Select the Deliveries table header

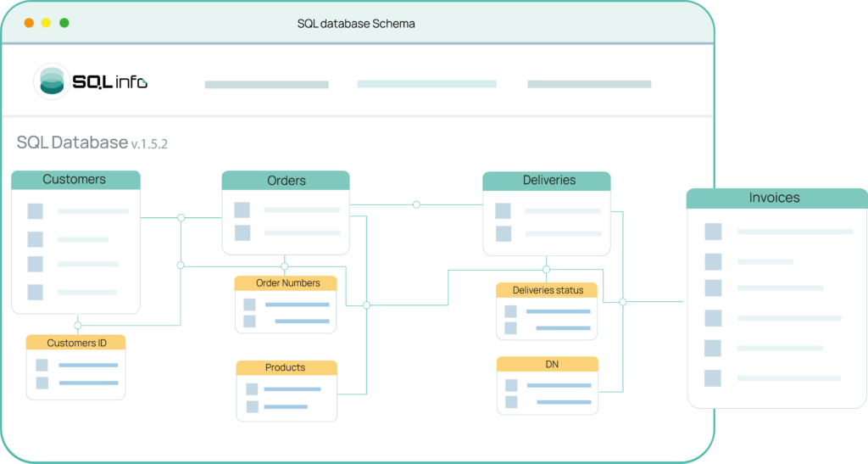click(547, 181)
